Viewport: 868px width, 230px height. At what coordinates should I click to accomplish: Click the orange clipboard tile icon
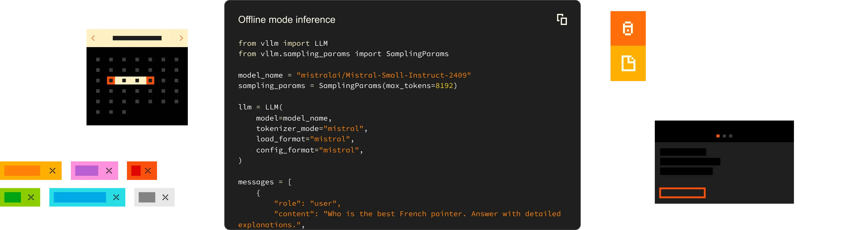coord(628,28)
